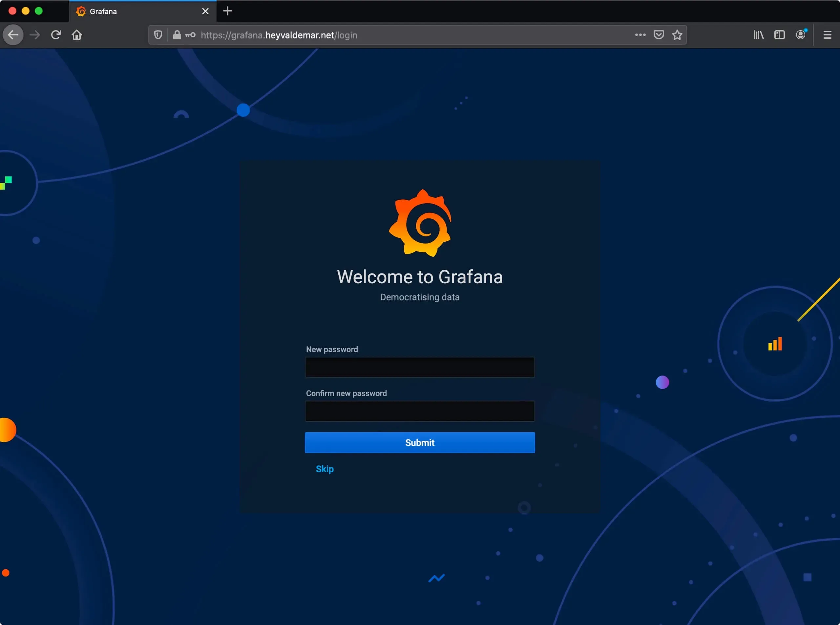Image resolution: width=840 pixels, height=625 pixels.
Task: Open tracking protection shield info
Action: (x=158, y=35)
